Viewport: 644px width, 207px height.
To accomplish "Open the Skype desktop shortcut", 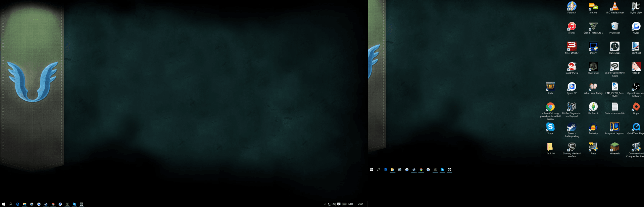I will (x=550, y=127).
